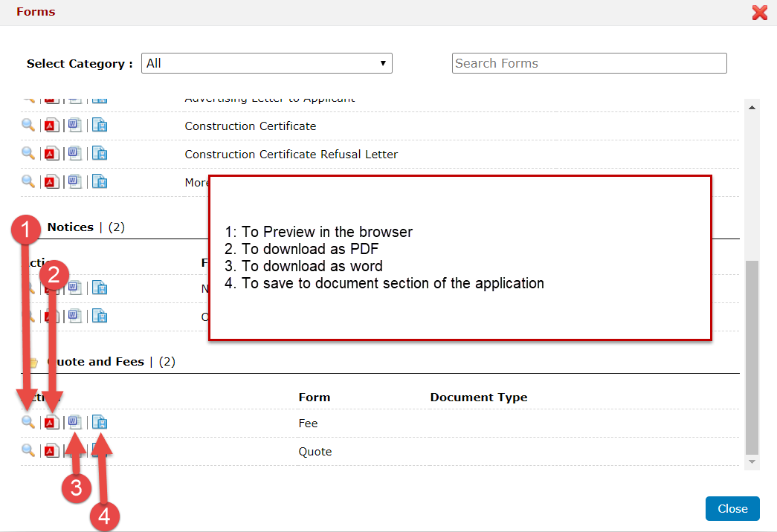Open the Select Category dropdown
Screen dimensions: 777x532
(x=267, y=64)
